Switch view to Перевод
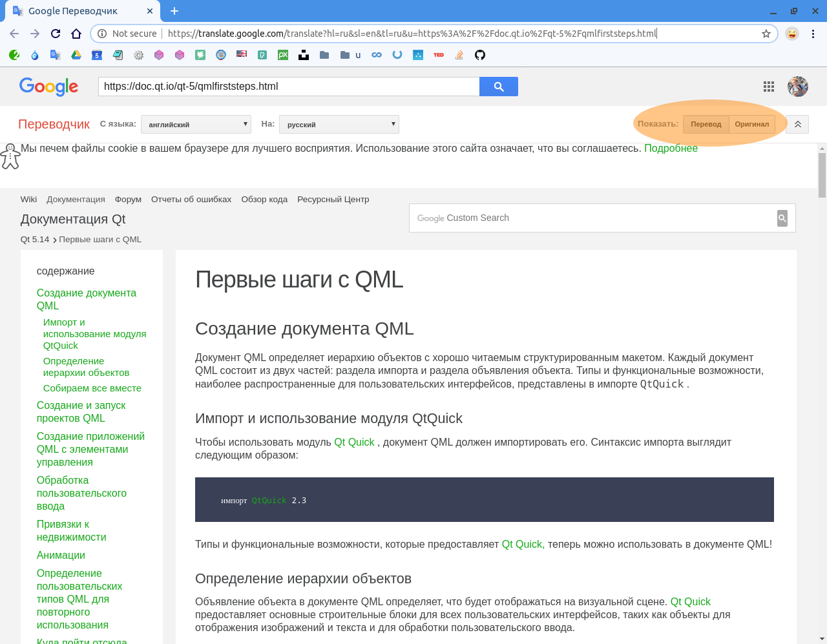827x644 pixels. [706, 124]
